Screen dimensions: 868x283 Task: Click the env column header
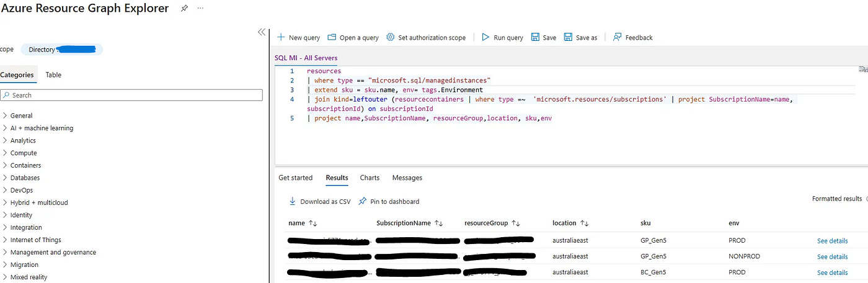click(x=734, y=223)
